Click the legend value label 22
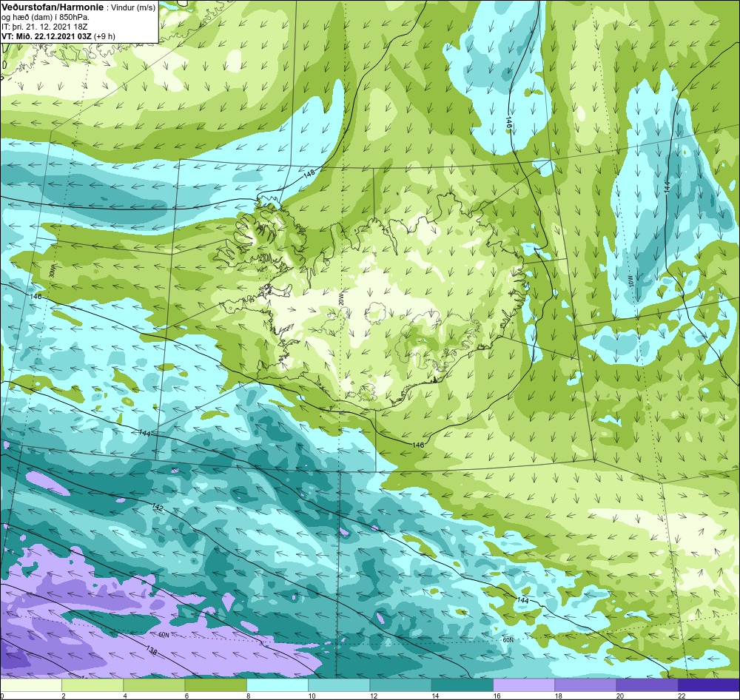The height and width of the screenshot is (700, 740). tap(682, 696)
